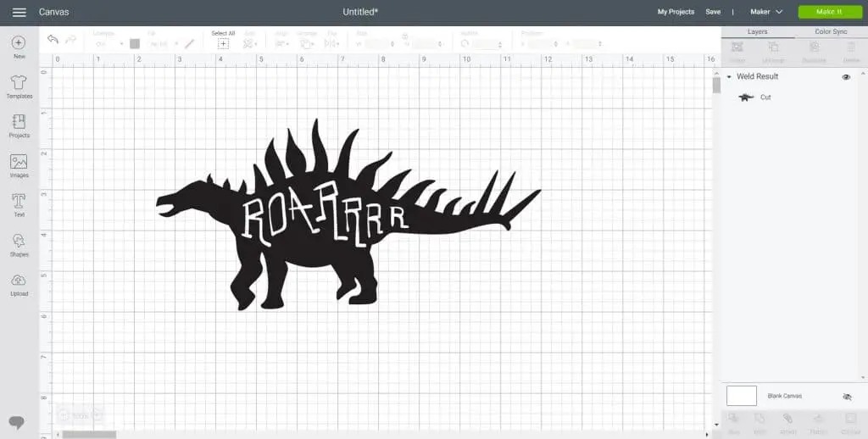Open the Arrange options
868x439 pixels.
[x=307, y=40]
